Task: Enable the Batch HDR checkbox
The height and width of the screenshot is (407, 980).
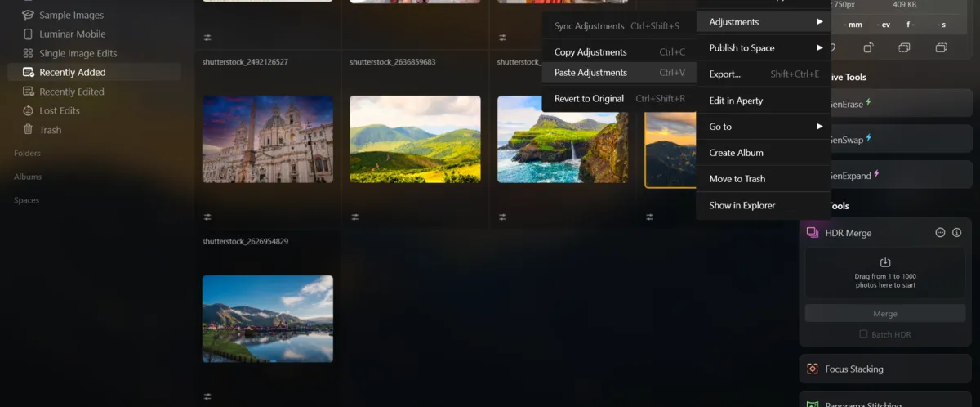Action: (863, 334)
